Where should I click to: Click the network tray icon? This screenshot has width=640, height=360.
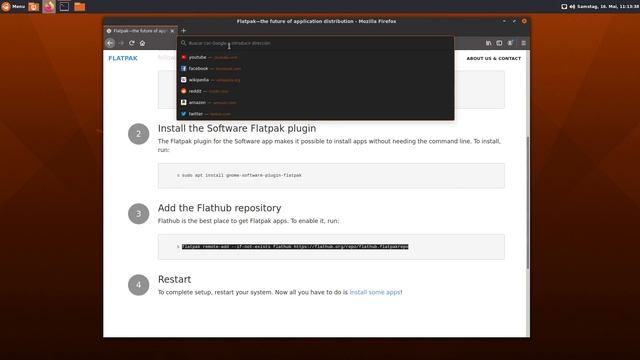(564, 7)
